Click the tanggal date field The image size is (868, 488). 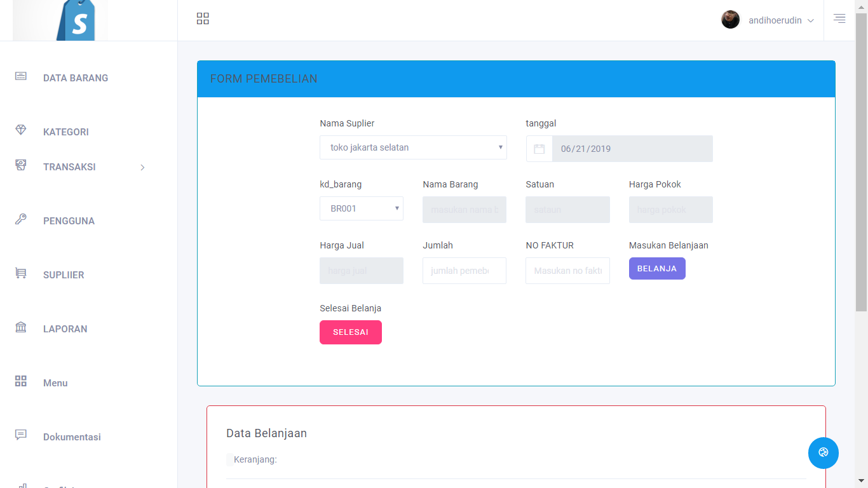coord(632,149)
